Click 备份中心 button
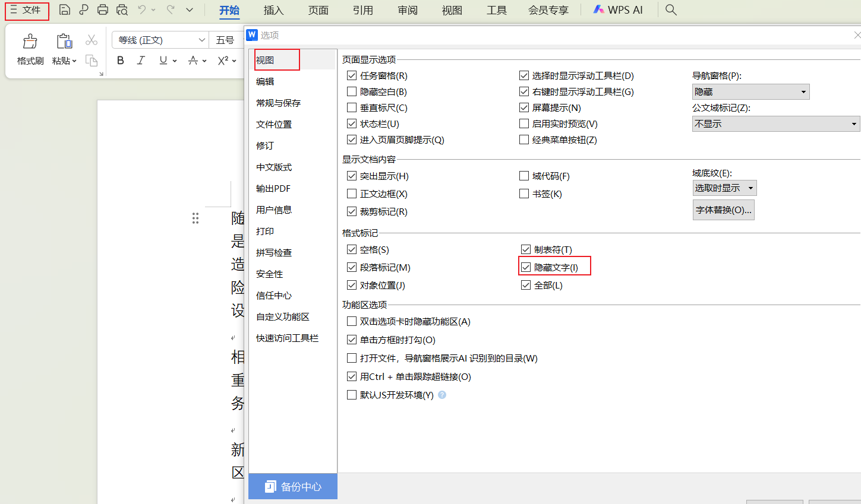Image resolution: width=861 pixels, height=504 pixels. (x=293, y=486)
